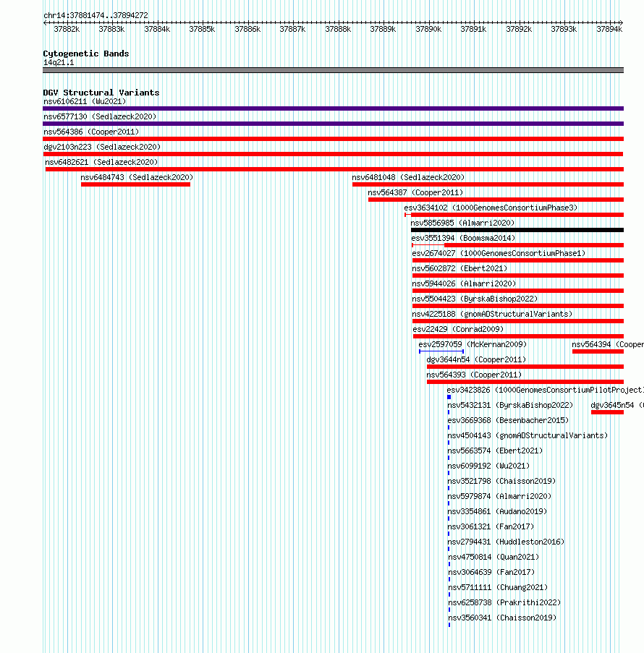Click dgv3644n54 (Cooper2011) label
Image resolution: width=644 pixels, height=653 pixels.
click(x=476, y=360)
